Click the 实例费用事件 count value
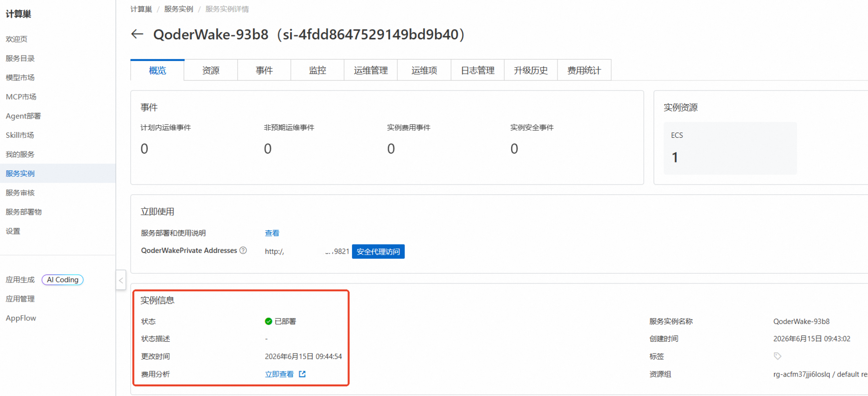This screenshot has height=396, width=868. tap(391, 149)
